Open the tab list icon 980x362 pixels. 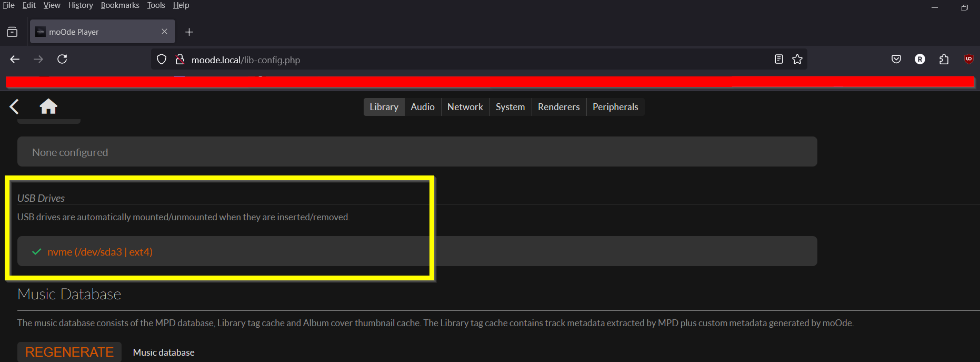point(12,32)
